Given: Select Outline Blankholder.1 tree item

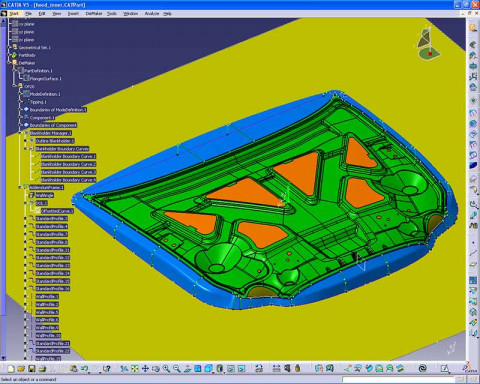Looking at the screenshot, I should click(x=55, y=141).
